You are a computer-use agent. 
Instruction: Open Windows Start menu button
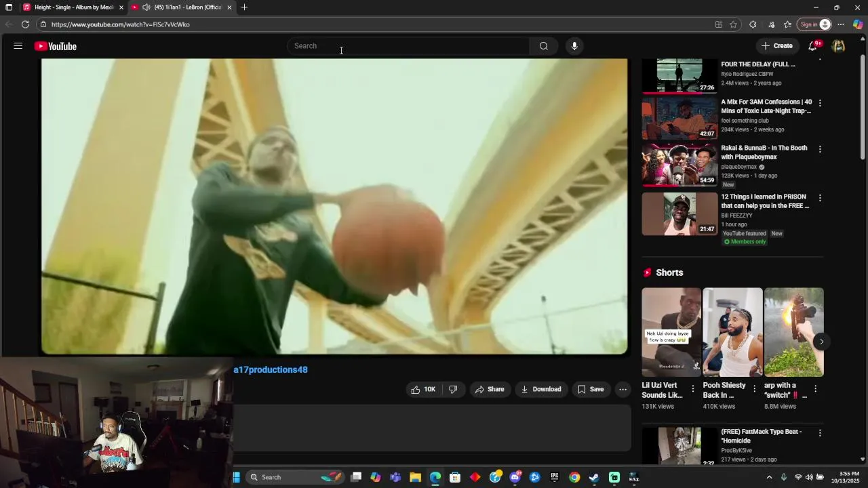(237, 477)
